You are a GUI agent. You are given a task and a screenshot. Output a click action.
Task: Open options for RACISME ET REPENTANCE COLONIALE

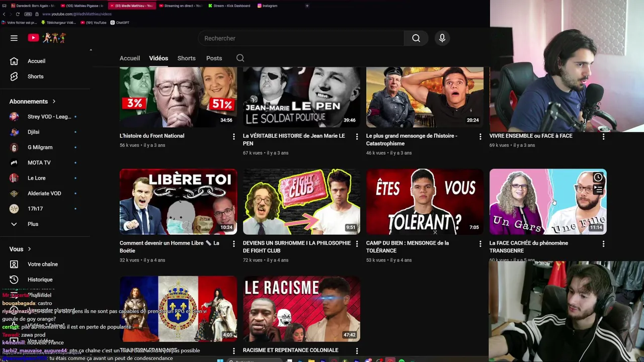[x=357, y=350]
